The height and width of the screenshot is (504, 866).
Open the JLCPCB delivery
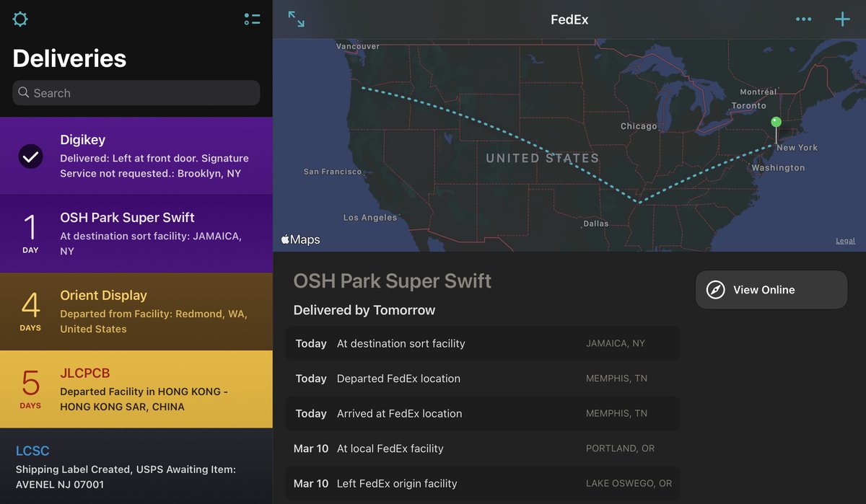pos(136,389)
